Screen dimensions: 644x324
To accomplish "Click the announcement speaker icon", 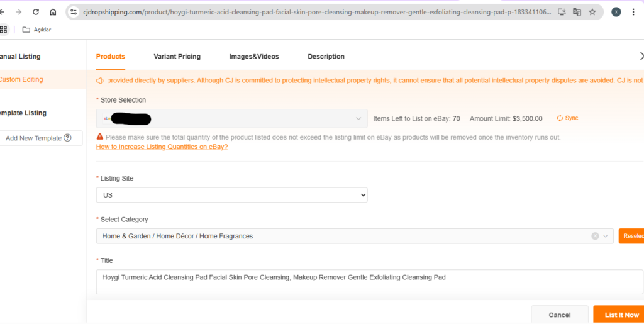I will point(100,81).
